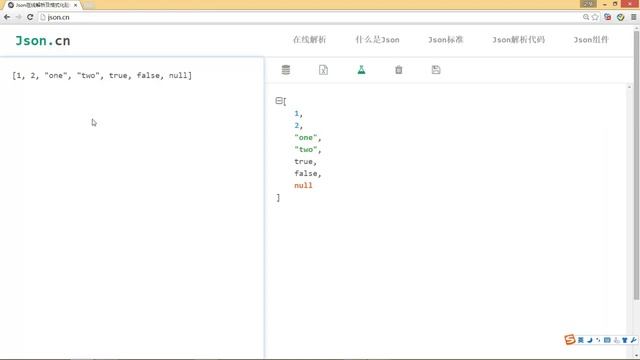Toggle Sogou moon half-width icon
Viewport: 640px width, 360px height.
589,340
